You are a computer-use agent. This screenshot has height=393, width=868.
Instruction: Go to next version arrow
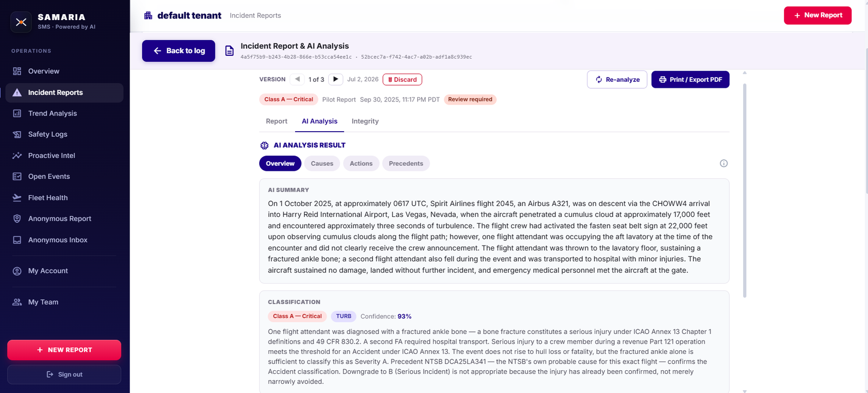coord(336,79)
